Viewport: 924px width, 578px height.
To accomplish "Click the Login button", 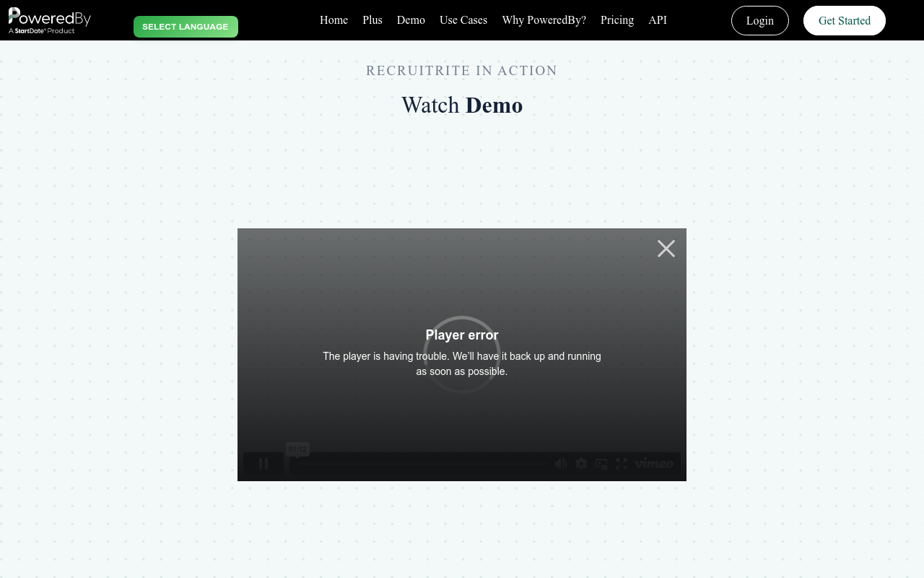I will tap(759, 20).
